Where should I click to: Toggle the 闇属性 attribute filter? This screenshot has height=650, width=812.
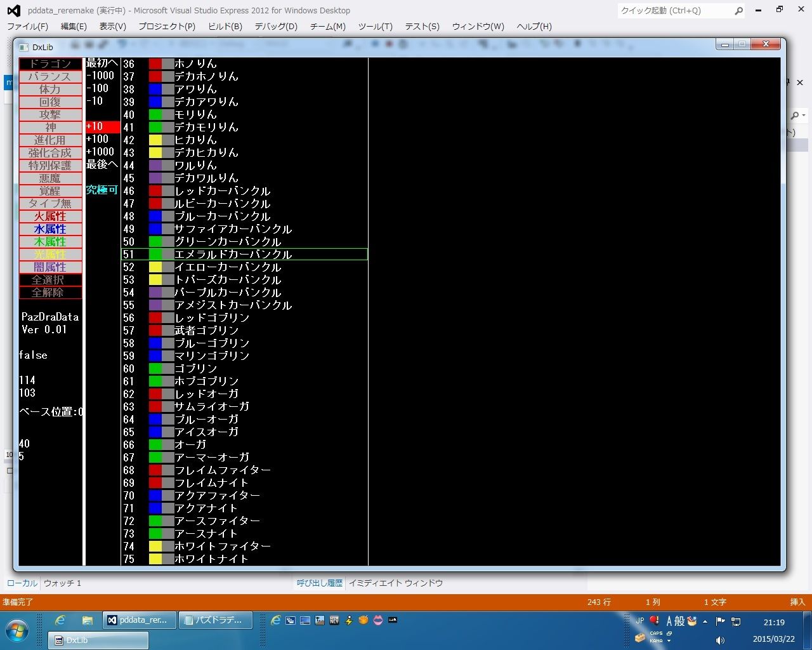(50, 267)
